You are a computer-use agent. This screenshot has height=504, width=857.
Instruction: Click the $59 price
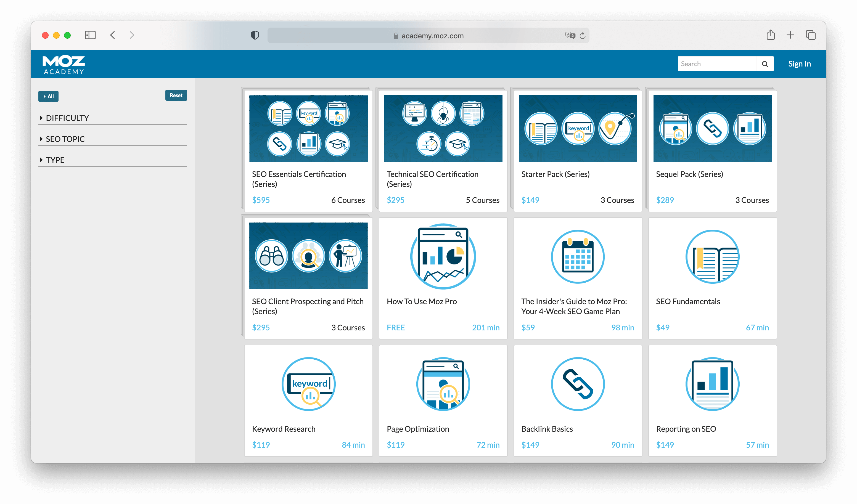pyautogui.click(x=528, y=328)
